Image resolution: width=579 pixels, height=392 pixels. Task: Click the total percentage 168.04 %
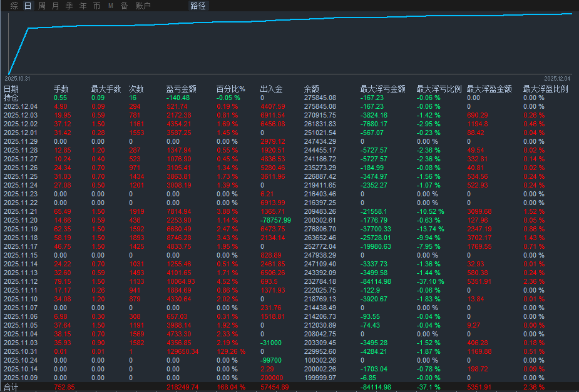231,387
